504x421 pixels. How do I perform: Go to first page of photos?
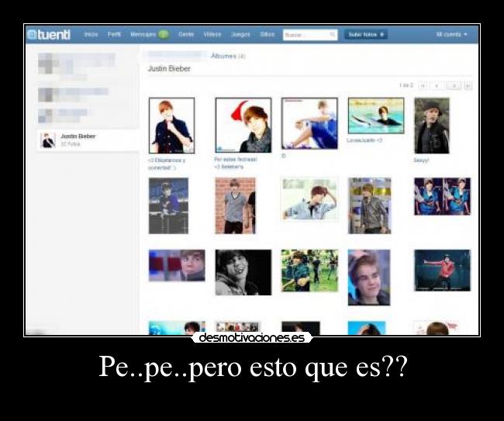pyautogui.click(x=423, y=86)
